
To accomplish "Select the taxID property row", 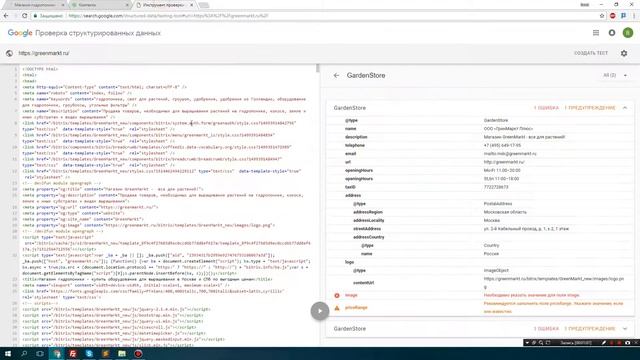I will point(480,187).
